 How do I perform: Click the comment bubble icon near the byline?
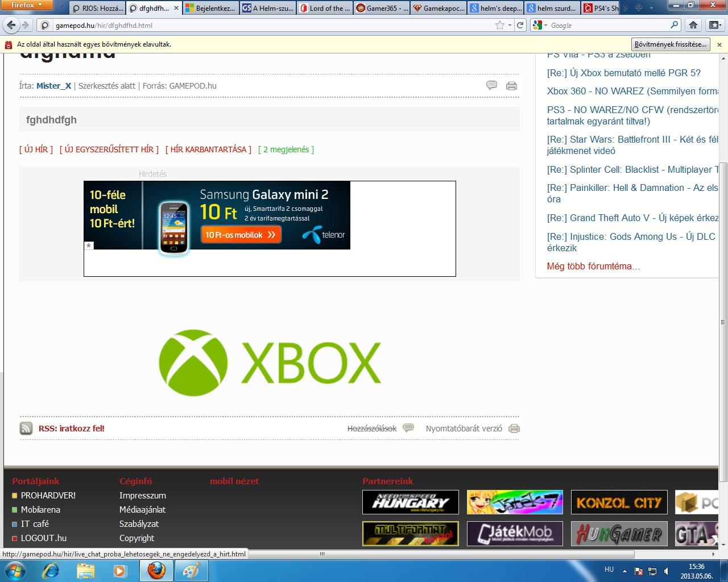tap(491, 85)
